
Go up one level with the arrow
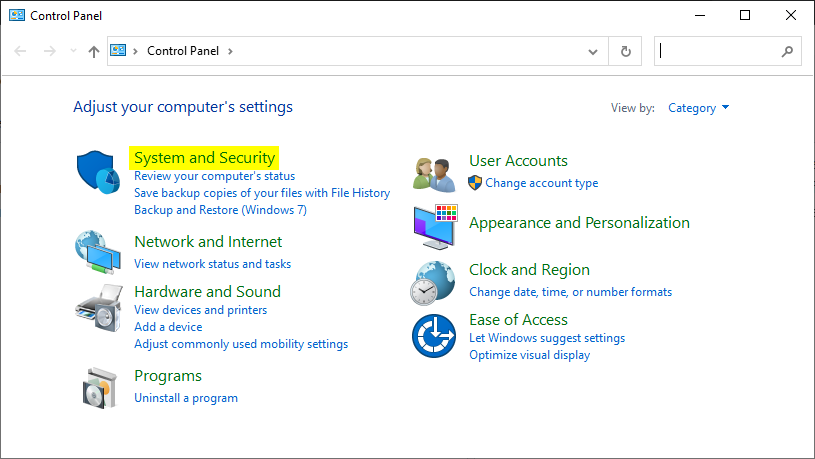pos(94,51)
